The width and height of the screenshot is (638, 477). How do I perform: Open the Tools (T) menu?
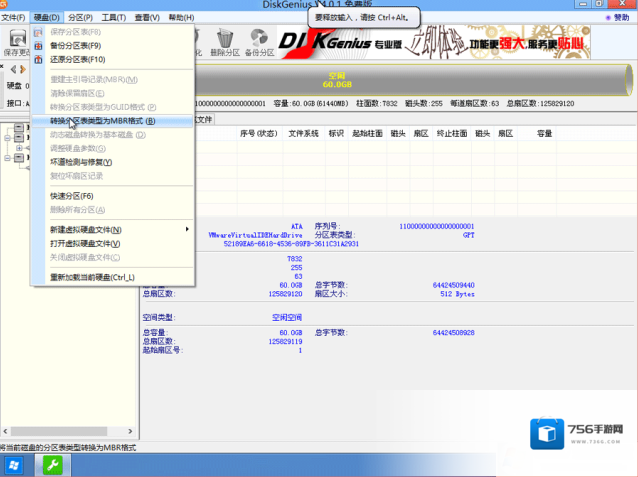pos(114,18)
